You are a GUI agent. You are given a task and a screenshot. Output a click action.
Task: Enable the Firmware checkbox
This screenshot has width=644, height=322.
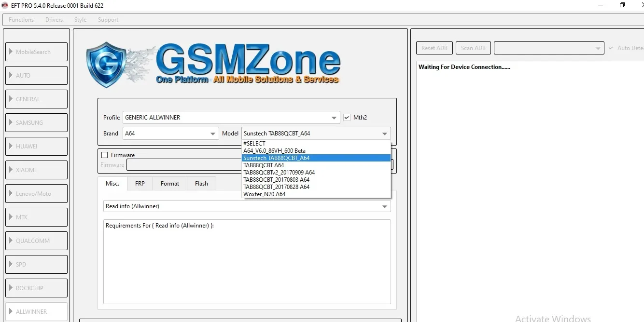coord(105,155)
